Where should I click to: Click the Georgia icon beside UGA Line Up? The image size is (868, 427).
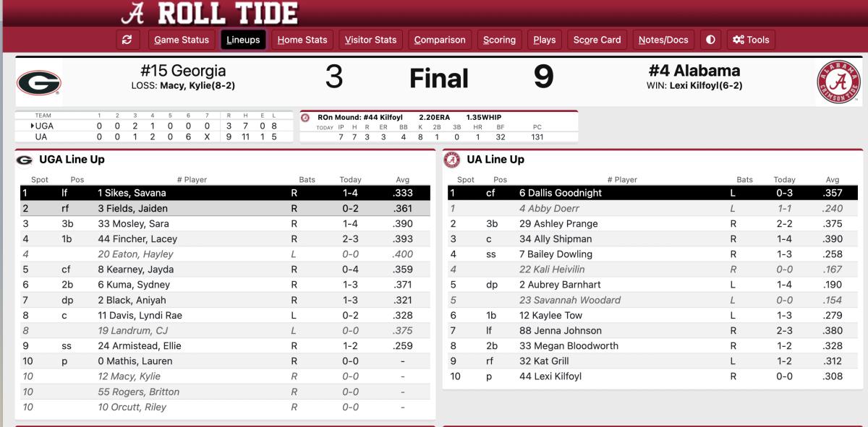coord(24,160)
